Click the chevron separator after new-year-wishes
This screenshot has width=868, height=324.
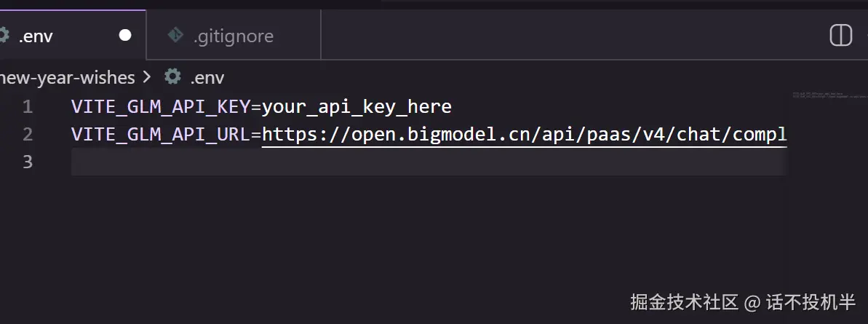[x=147, y=77]
